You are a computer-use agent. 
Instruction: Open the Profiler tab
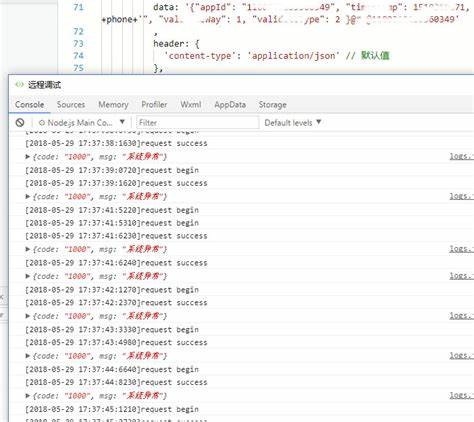tap(154, 105)
